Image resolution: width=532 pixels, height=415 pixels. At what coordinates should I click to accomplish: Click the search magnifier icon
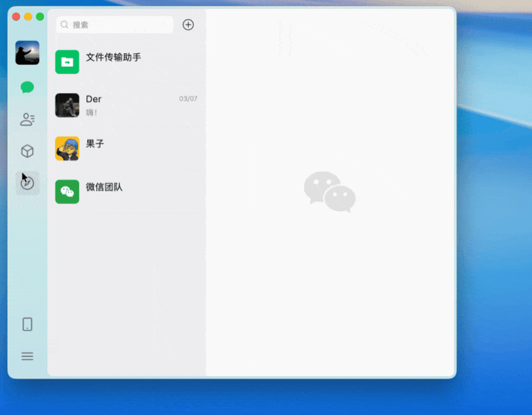coord(64,24)
